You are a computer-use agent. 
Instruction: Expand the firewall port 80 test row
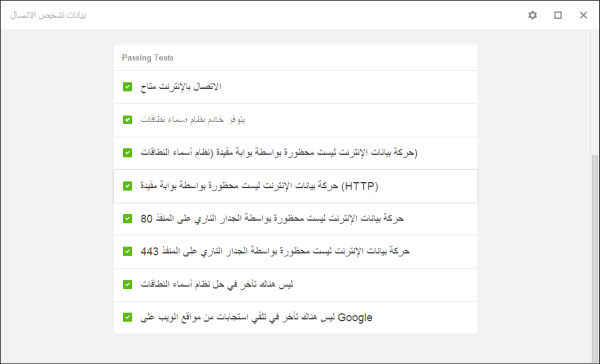coord(295,219)
